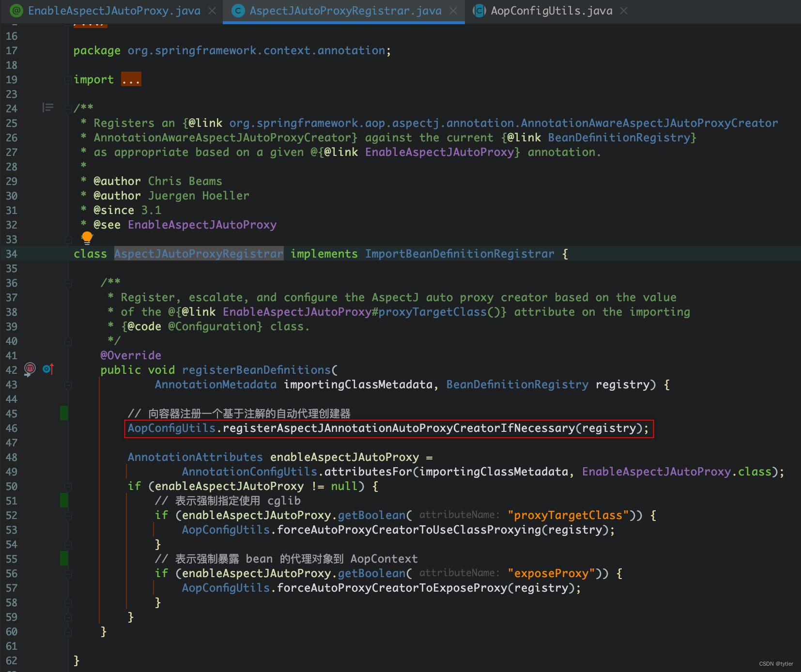This screenshot has width=801, height=672.
Task: Click EnableAspectJAutoProxy#proxyTargetClass() Javadoc link
Action: 361,312
